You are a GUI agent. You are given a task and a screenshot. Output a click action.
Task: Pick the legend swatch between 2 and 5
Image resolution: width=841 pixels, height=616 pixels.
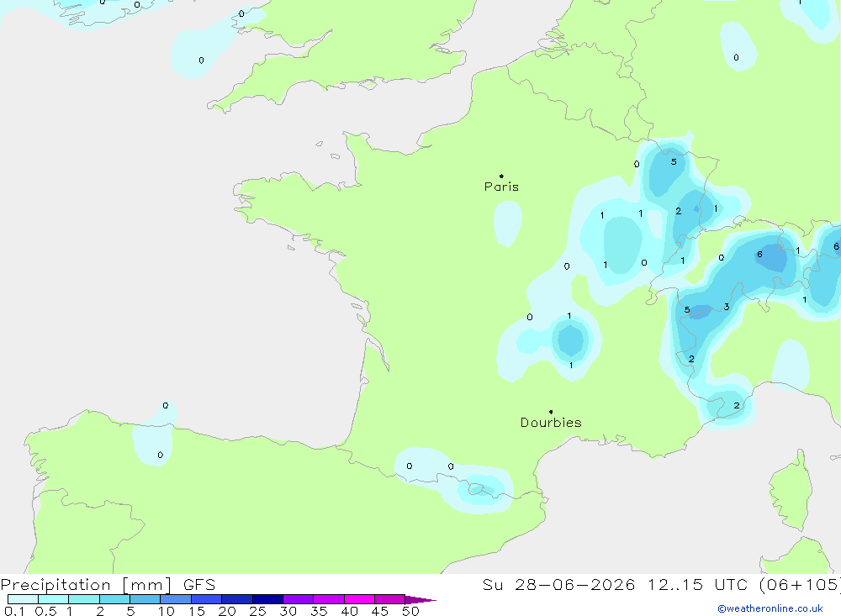[x=114, y=599]
